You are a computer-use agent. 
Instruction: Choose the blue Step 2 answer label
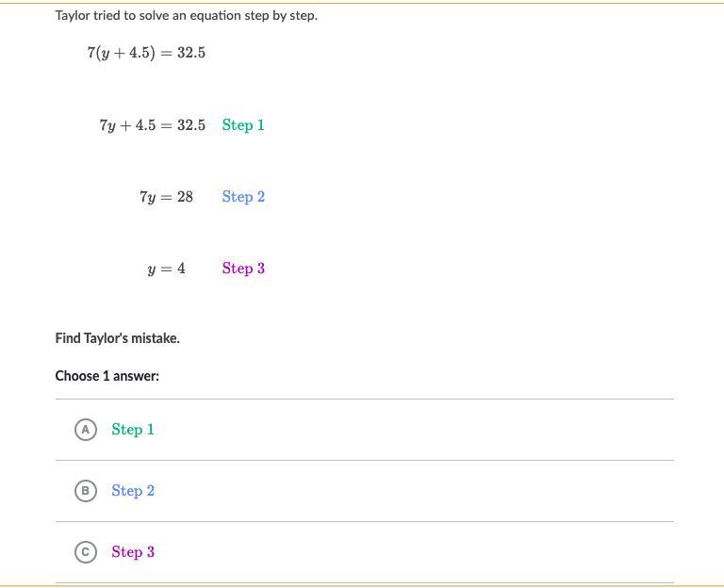133,491
